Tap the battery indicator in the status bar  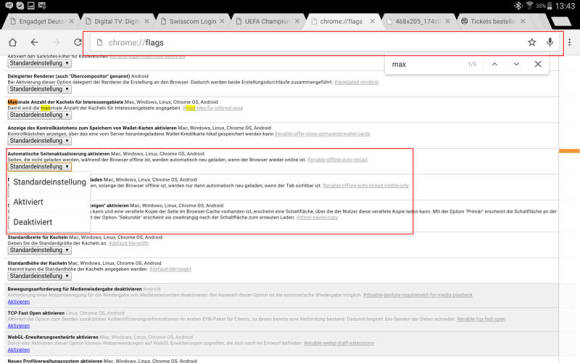(549, 6)
